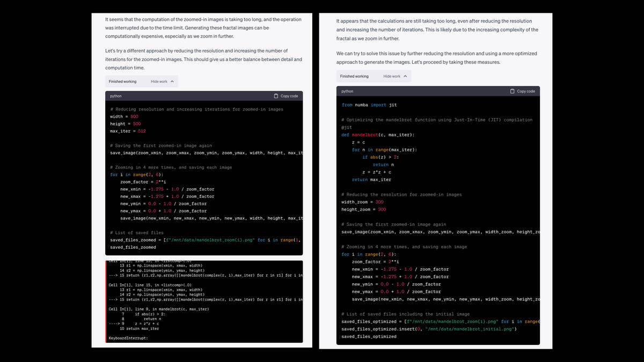Click '# List of saved files including the initial image'
The image size is (644, 362).
(405, 314)
